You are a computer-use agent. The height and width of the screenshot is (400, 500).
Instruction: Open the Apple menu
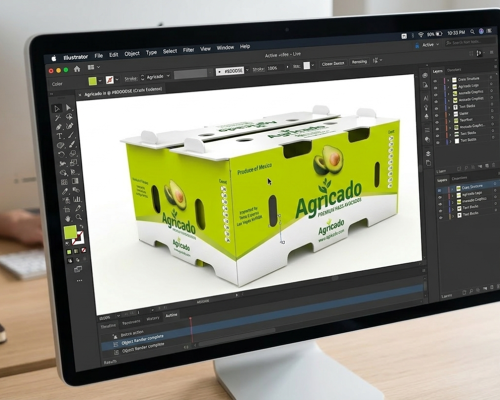click(x=54, y=59)
